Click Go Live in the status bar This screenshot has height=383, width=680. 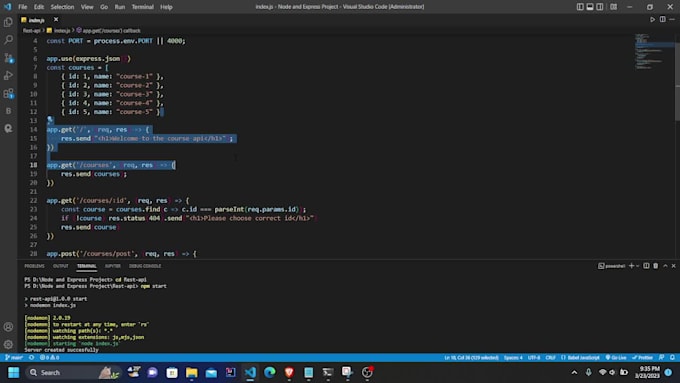tap(616, 358)
